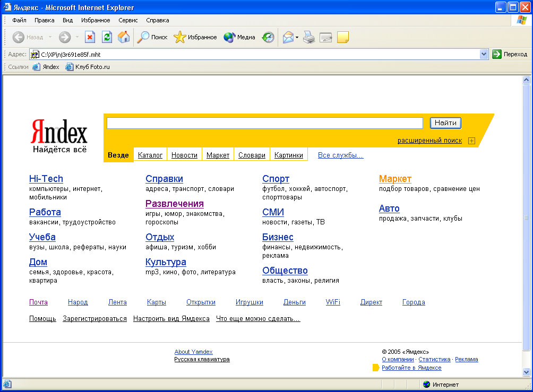Click the vertical scrollbar thumb
Screen dimensions: 533x392
[526, 217]
